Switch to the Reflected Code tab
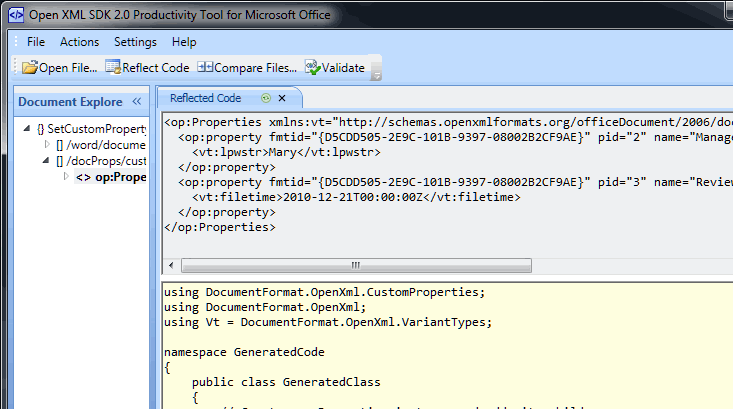The image size is (733, 409). [x=206, y=98]
